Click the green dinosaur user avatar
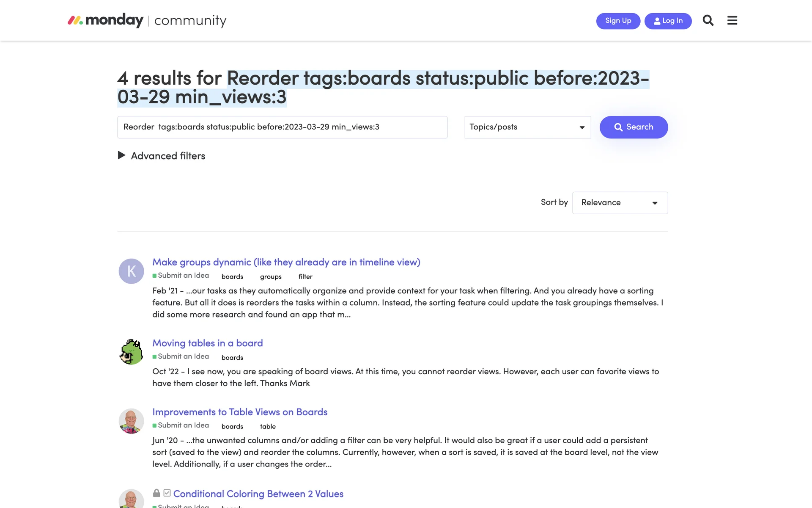 click(131, 352)
